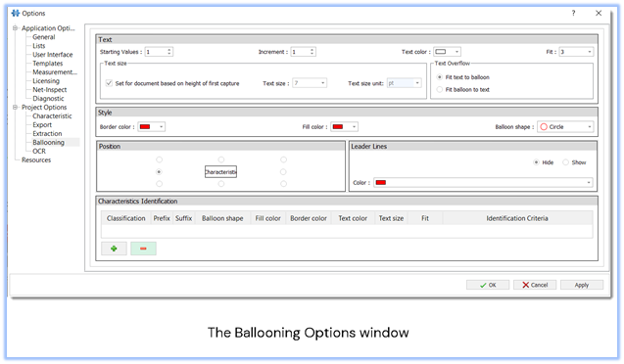This screenshot has height=364, width=624.
Task: Open the Fill color picker
Action: [344, 127]
